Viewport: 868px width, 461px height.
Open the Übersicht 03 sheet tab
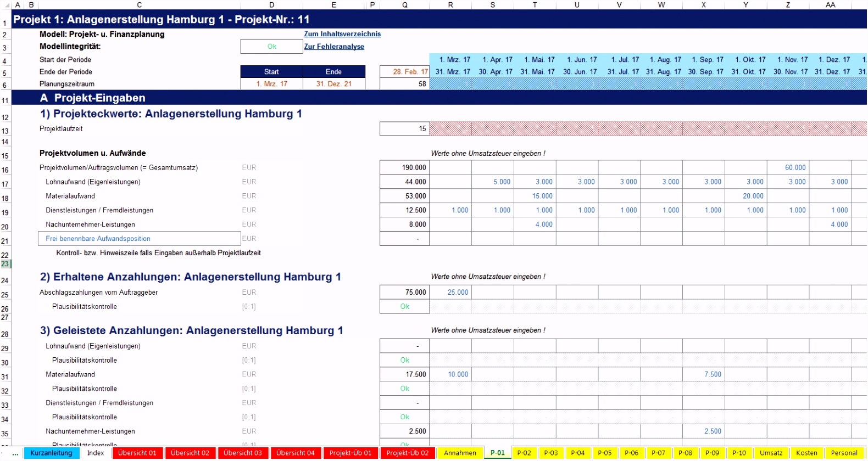(243, 453)
